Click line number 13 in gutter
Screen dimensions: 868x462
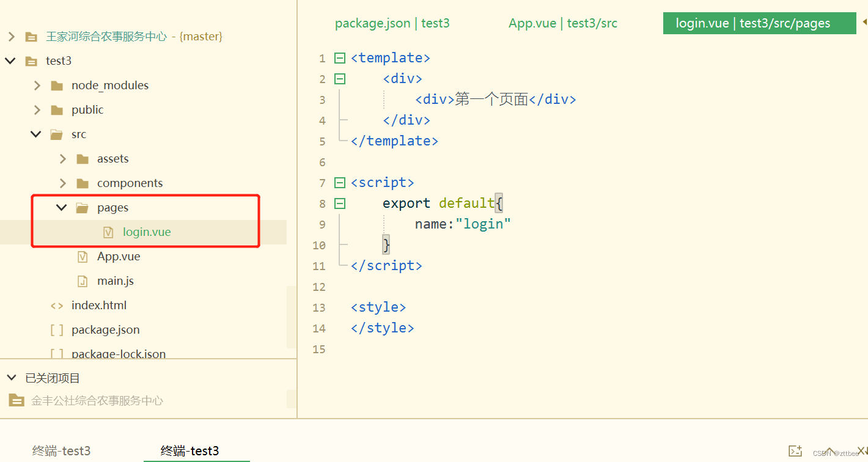coord(319,307)
